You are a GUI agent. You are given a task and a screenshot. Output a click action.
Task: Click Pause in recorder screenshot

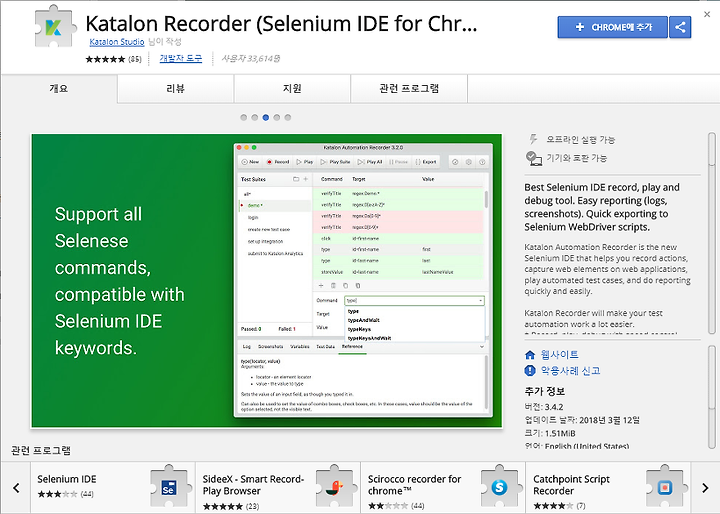398,162
